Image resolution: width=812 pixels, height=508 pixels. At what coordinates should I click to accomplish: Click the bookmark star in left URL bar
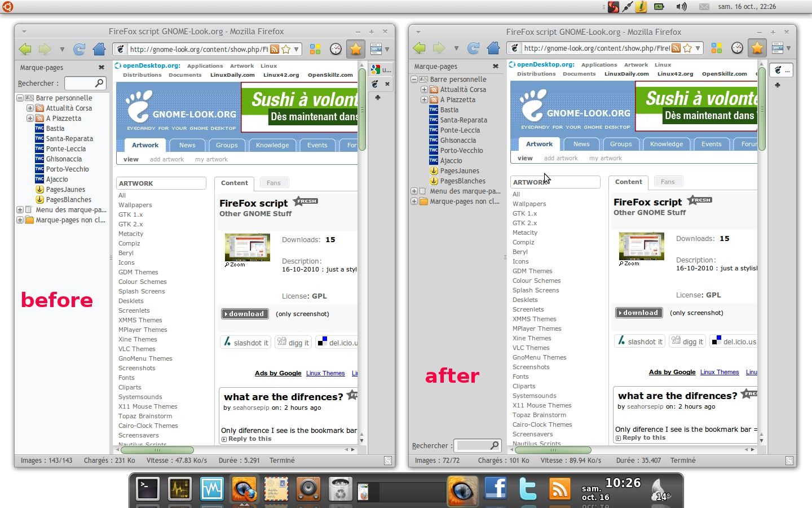tap(286, 49)
